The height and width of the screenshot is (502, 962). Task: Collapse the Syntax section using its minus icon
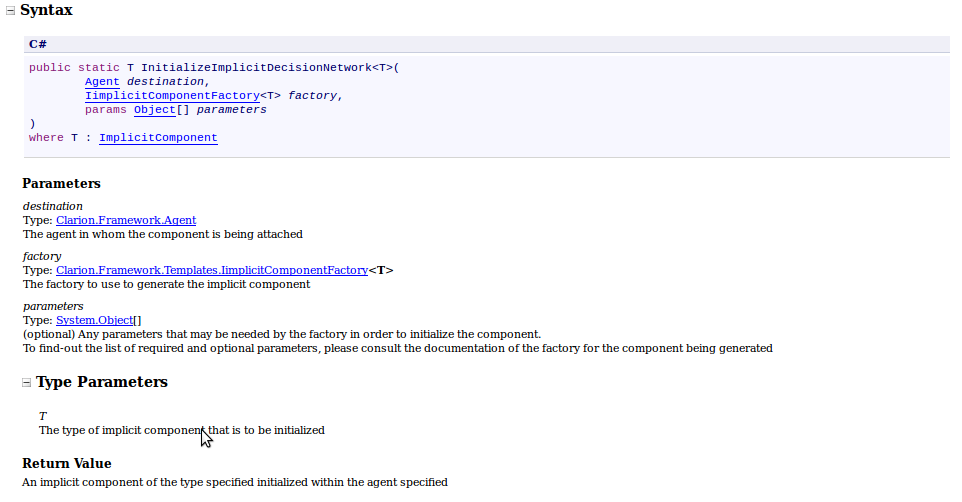[x=11, y=11]
